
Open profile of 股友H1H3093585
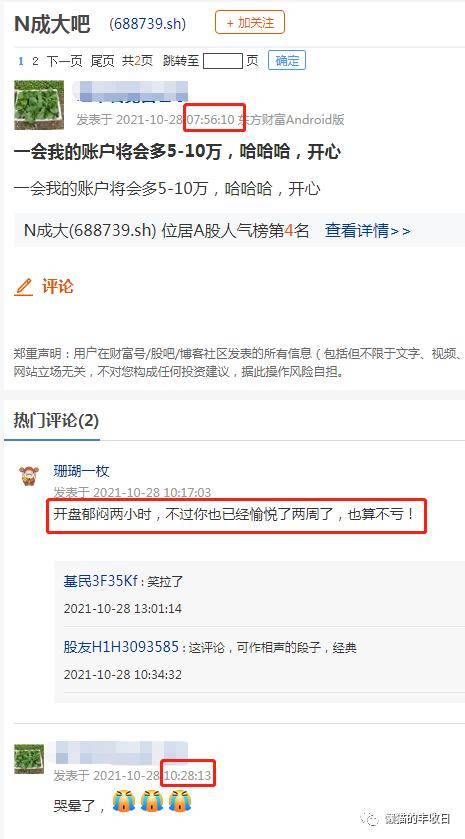coord(121,647)
